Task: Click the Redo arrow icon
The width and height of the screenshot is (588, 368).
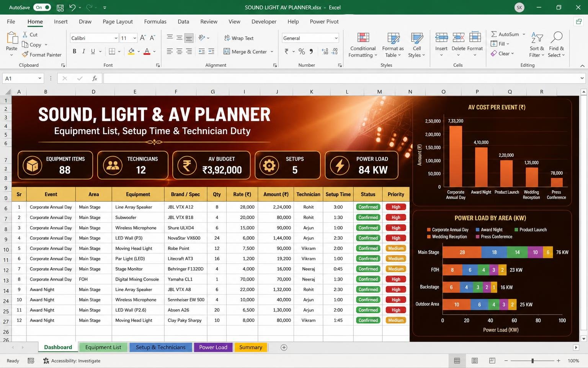Action: (89, 7)
